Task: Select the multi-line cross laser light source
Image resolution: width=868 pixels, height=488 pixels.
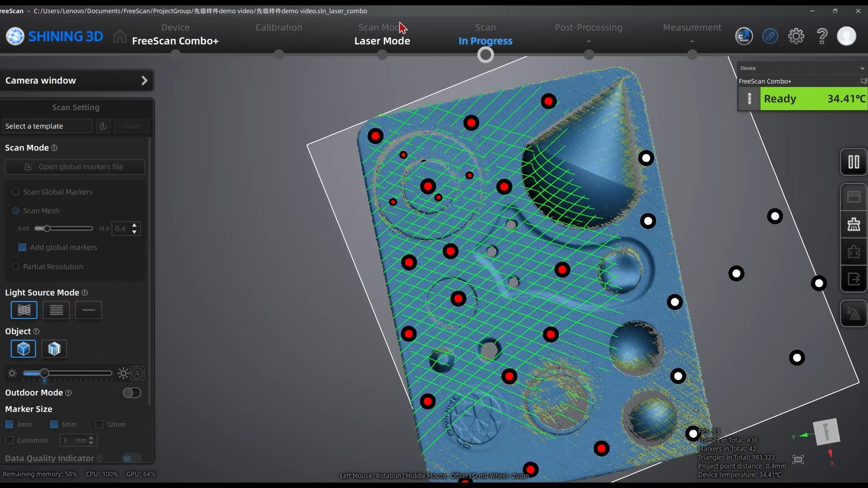Action: [x=24, y=310]
